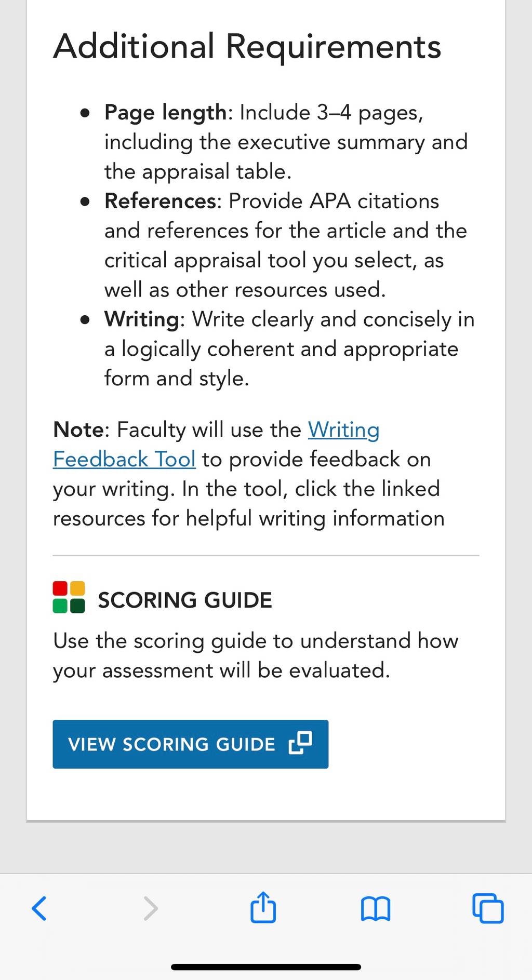
Task: Open the Safari share sheet icon
Action: (263, 907)
